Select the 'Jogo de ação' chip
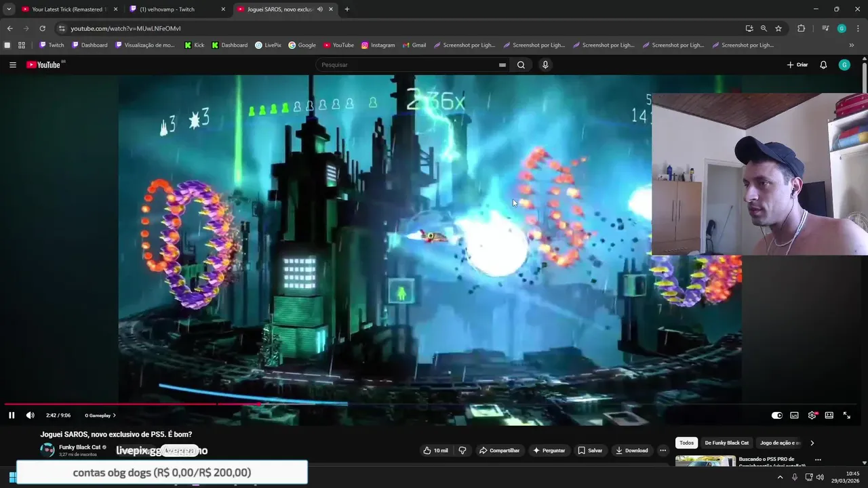The height and width of the screenshot is (488, 868). click(781, 443)
